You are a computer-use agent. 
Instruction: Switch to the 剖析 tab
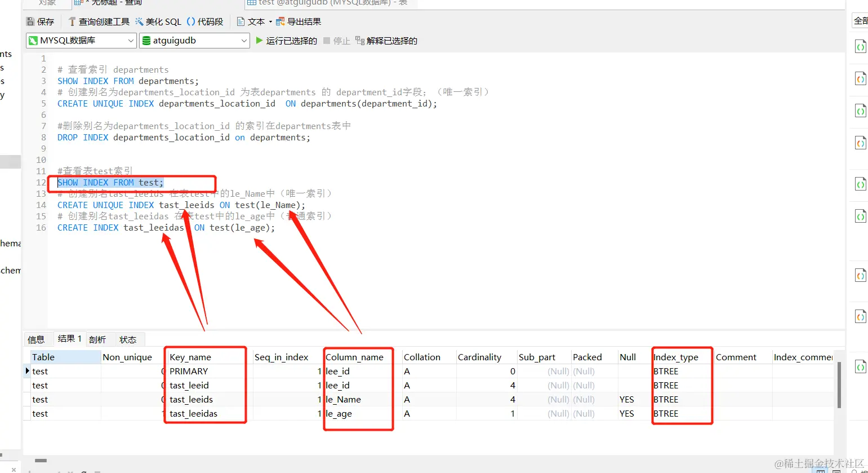pos(97,339)
